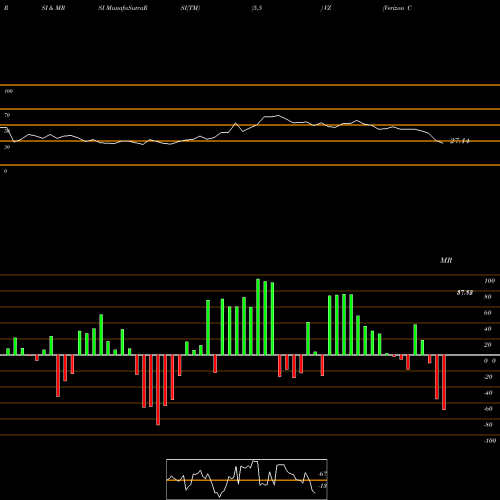Image resolution: width=500 pixels, height=500 pixels.
Task: Click the MR axis label -100
Action: point(490,441)
